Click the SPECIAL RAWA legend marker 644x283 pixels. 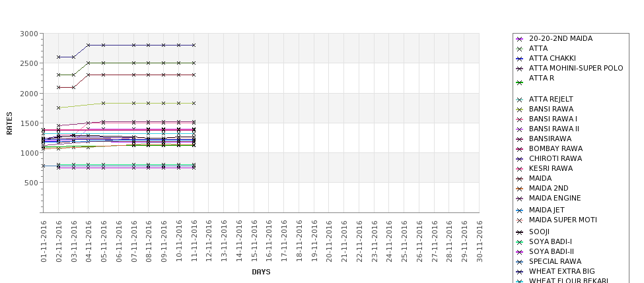[520, 262]
